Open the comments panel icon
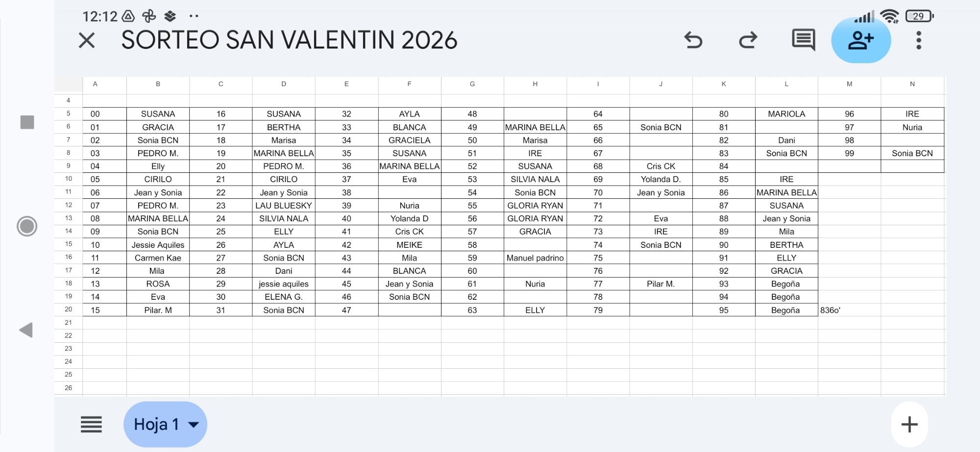Viewport: 980px width, 452px height. click(x=803, y=40)
